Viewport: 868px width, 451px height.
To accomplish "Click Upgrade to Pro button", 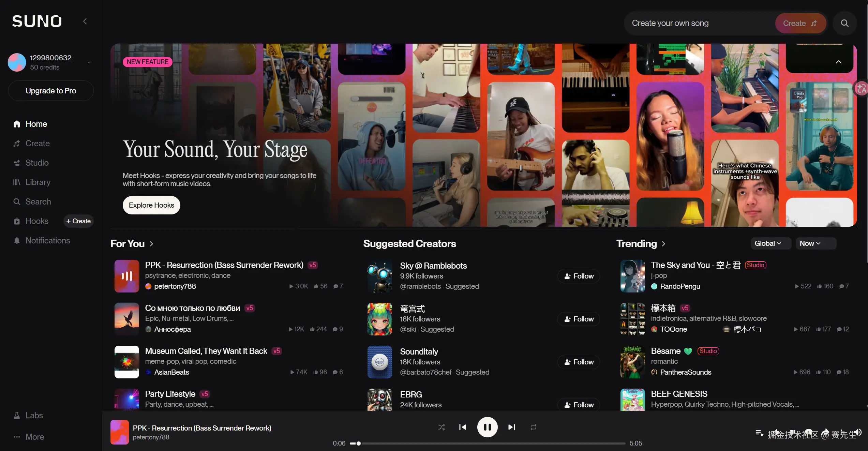I will click(x=51, y=91).
